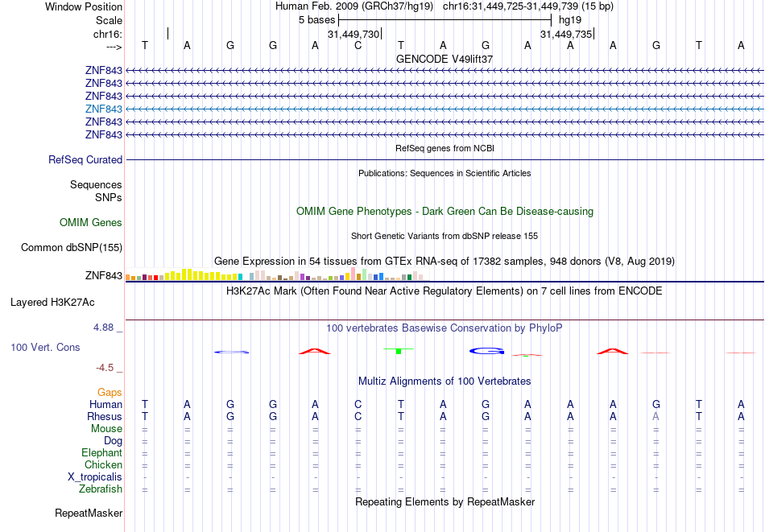Open the 100 Vert. Cons track label
Image resolution: width=765 pixels, height=532 pixels.
coord(45,347)
